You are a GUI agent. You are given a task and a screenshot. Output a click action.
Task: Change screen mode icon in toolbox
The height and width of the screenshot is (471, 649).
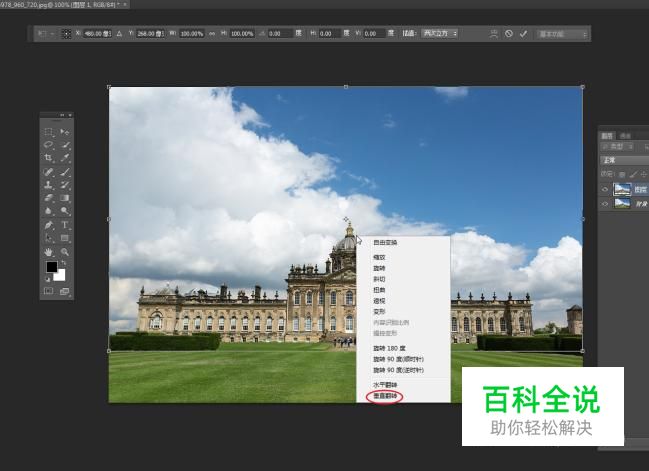tap(65, 291)
